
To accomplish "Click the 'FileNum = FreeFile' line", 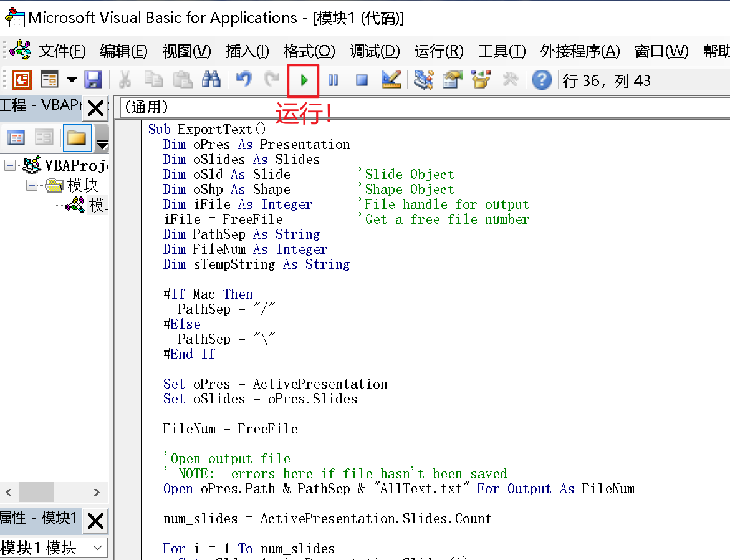I will click(x=231, y=428).
